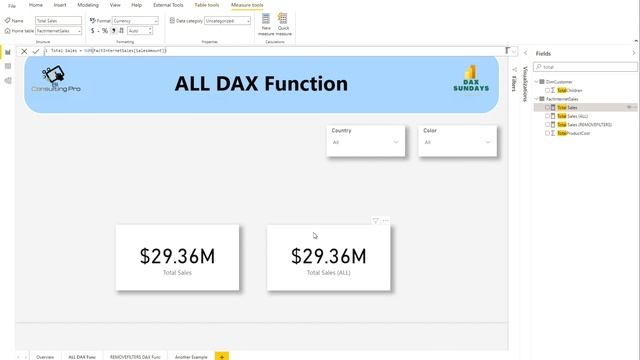Click the Filters pane funnel icon
640x360 pixels.
coord(514,70)
